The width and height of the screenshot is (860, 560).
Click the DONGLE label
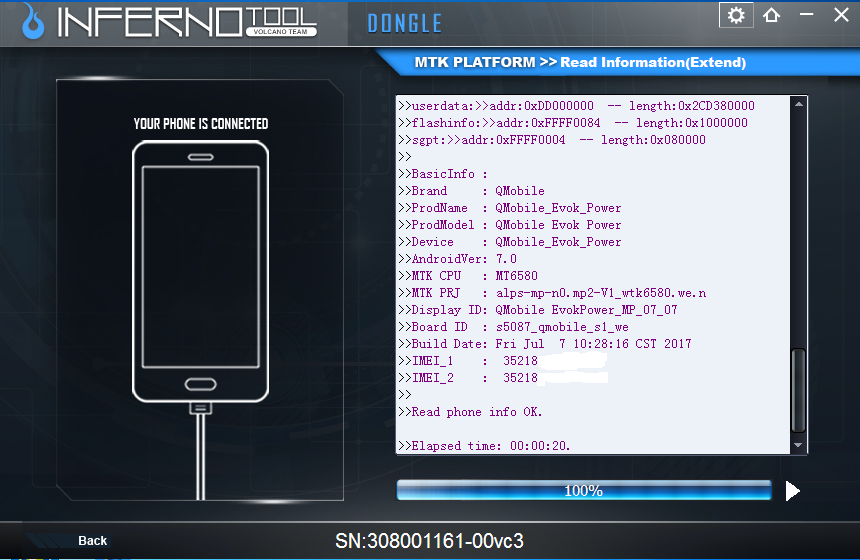(x=404, y=24)
